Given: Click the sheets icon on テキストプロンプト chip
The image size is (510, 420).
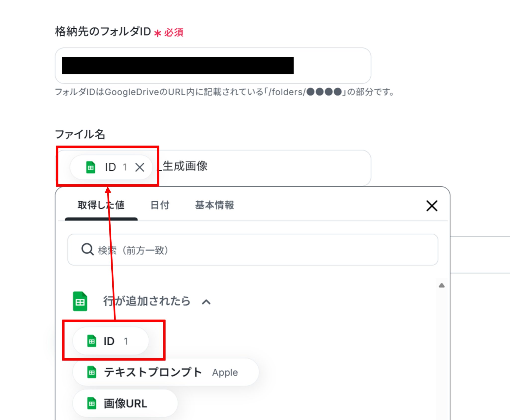Looking at the screenshot, I should pyautogui.click(x=92, y=372).
